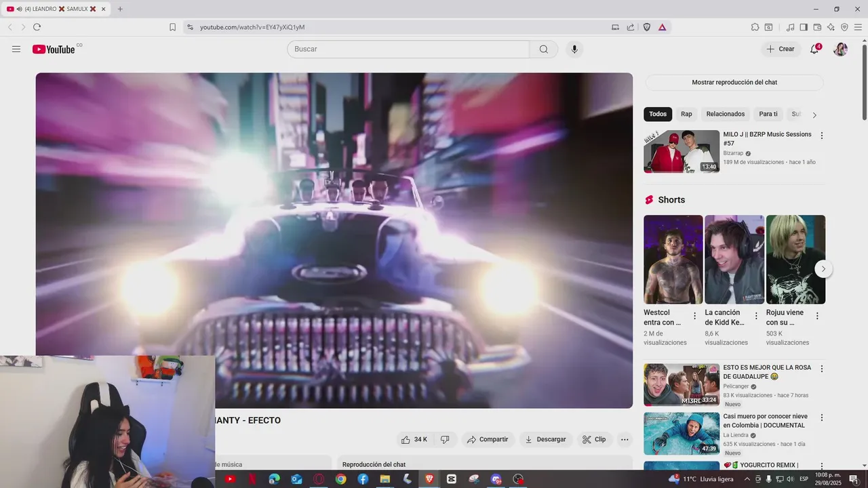
Task: Click the search magnifier button
Action: point(544,49)
